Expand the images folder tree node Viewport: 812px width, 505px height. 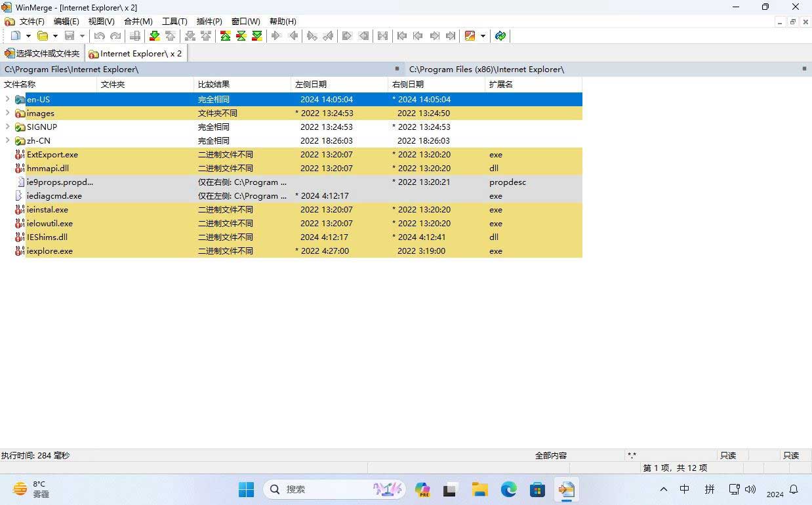(x=7, y=113)
